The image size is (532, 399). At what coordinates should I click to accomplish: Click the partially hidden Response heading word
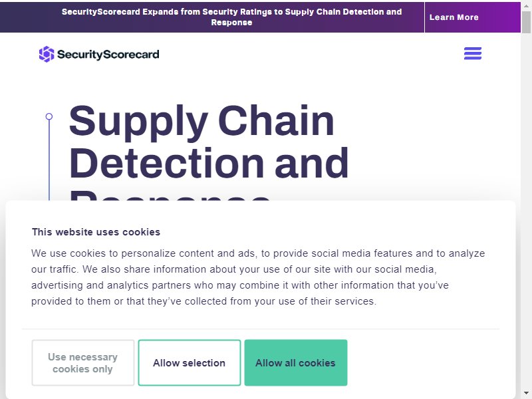point(170,196)
